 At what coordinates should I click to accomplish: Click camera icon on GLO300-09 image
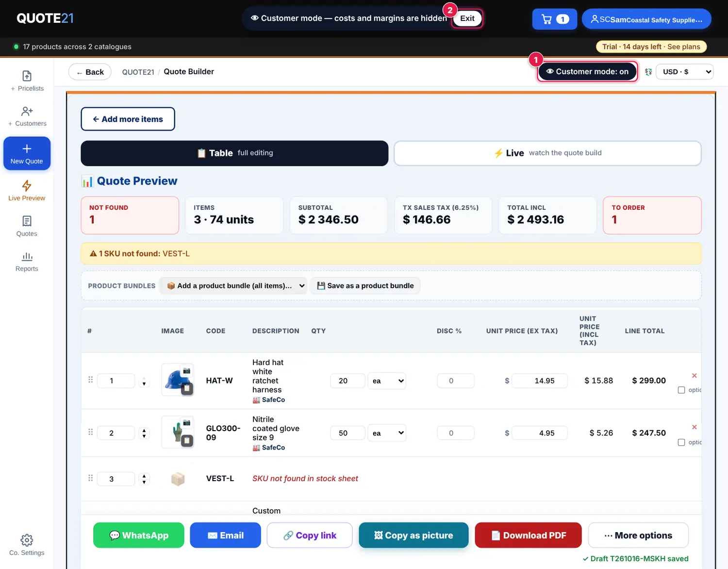click(186, 423)
